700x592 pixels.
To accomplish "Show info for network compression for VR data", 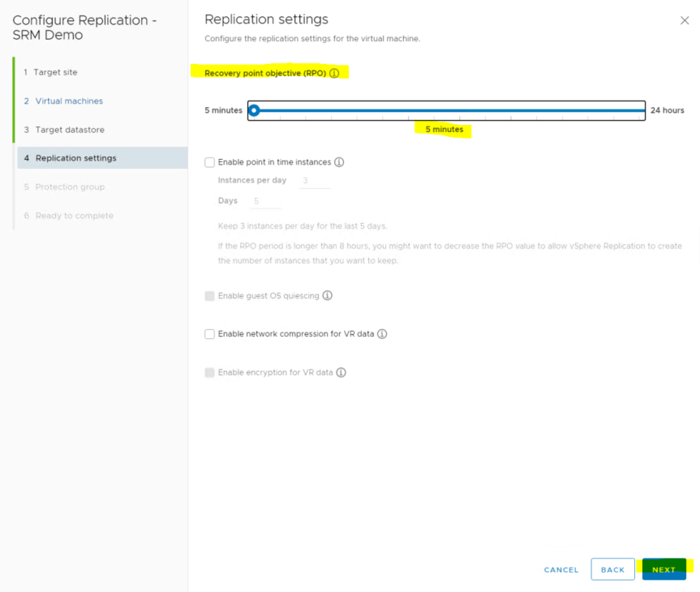I will 382,334.
